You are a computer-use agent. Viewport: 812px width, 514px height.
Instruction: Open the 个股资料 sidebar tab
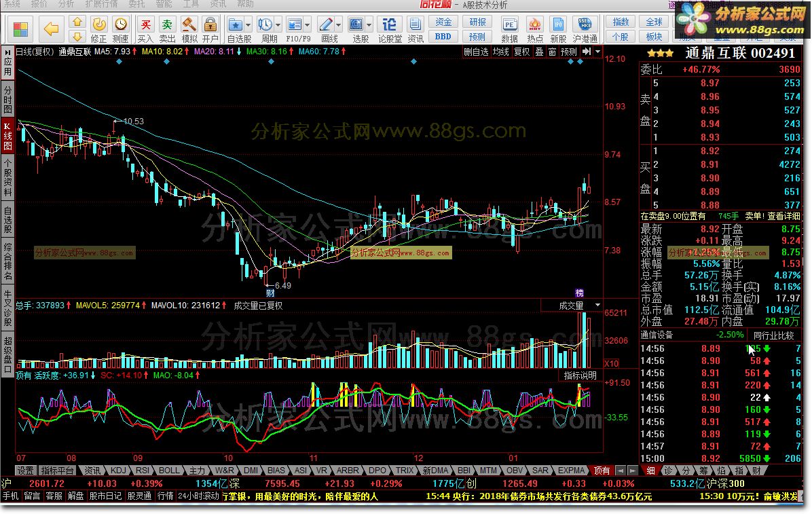(7, 179)
